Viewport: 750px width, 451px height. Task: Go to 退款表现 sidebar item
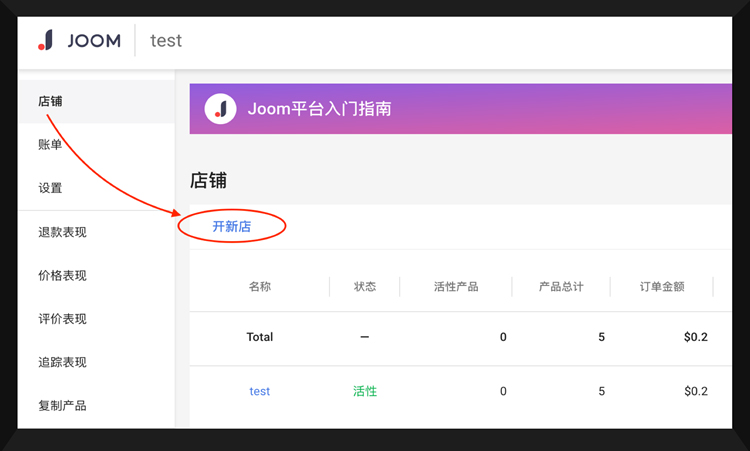click(62, 232)
